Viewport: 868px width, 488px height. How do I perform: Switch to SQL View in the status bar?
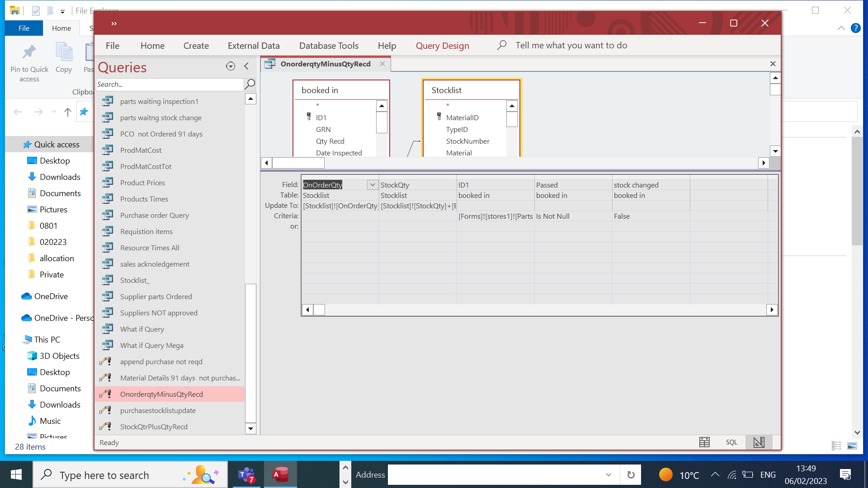click(731, 442)
